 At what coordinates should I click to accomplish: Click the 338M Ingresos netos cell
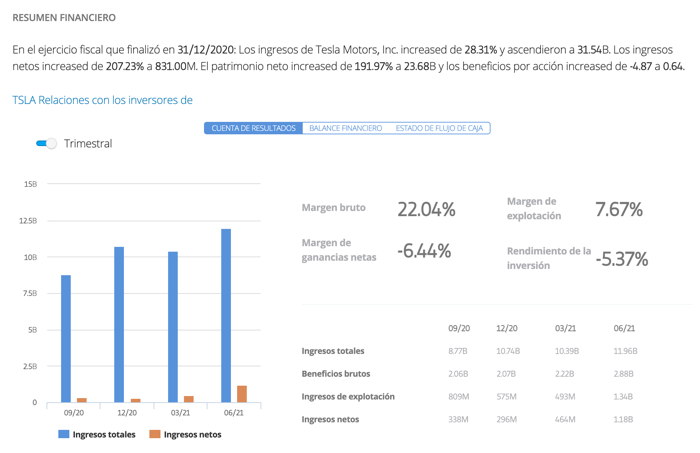(458, 420)
